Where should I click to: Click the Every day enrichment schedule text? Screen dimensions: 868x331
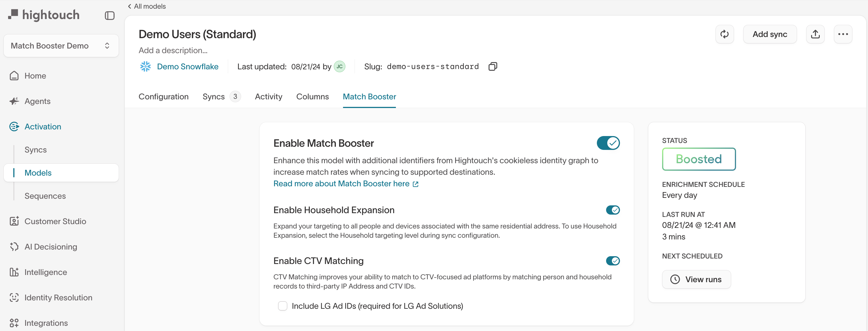pyautogui.click(x=680, y=195)
